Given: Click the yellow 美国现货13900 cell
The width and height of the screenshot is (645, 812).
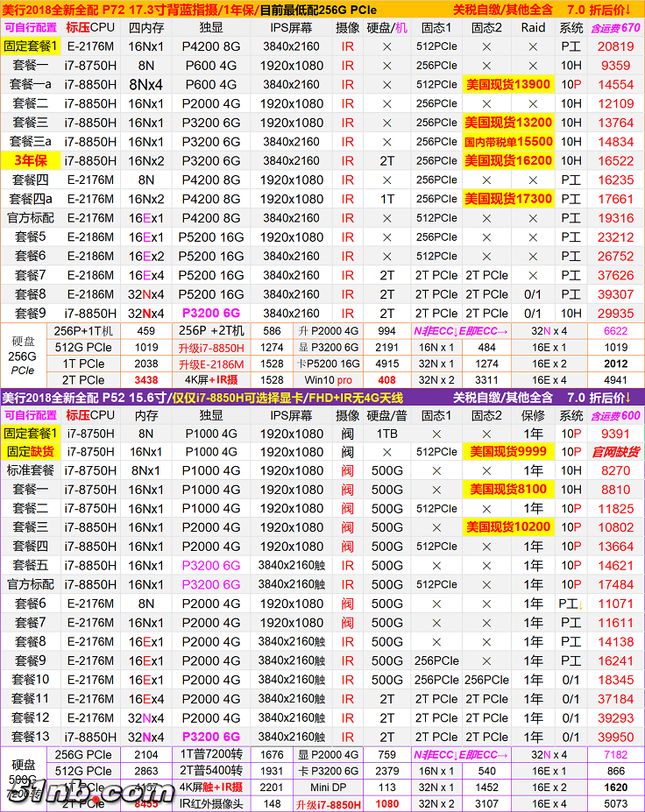Looking at the screenshot, I should pyautogui.click(x=508, y=84).
